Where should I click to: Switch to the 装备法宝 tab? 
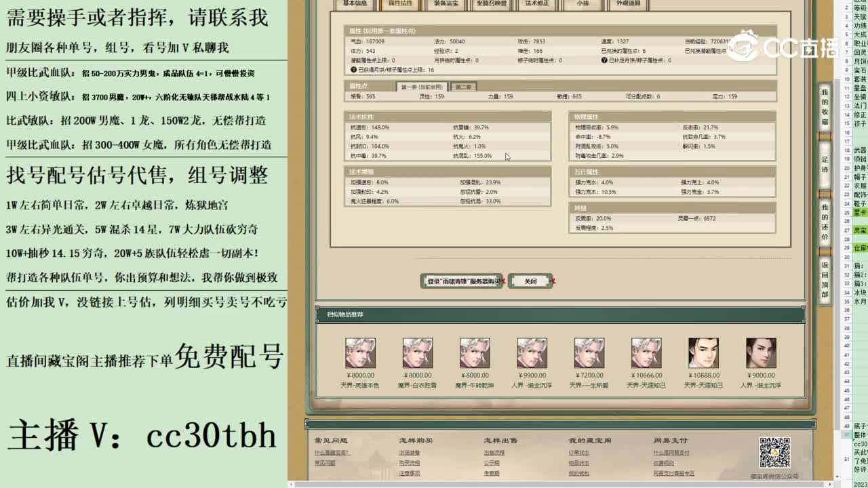pyautogui.click(x=446, y=4)
